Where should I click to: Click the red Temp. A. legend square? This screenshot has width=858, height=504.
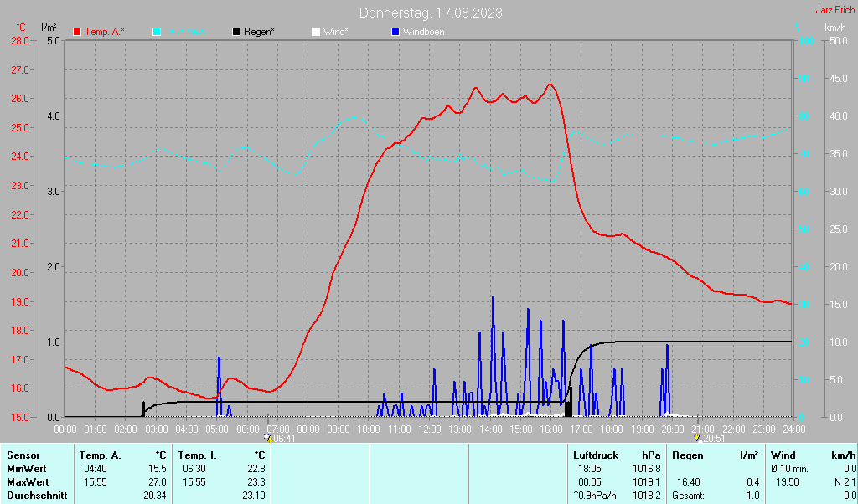tap(78, 32)
